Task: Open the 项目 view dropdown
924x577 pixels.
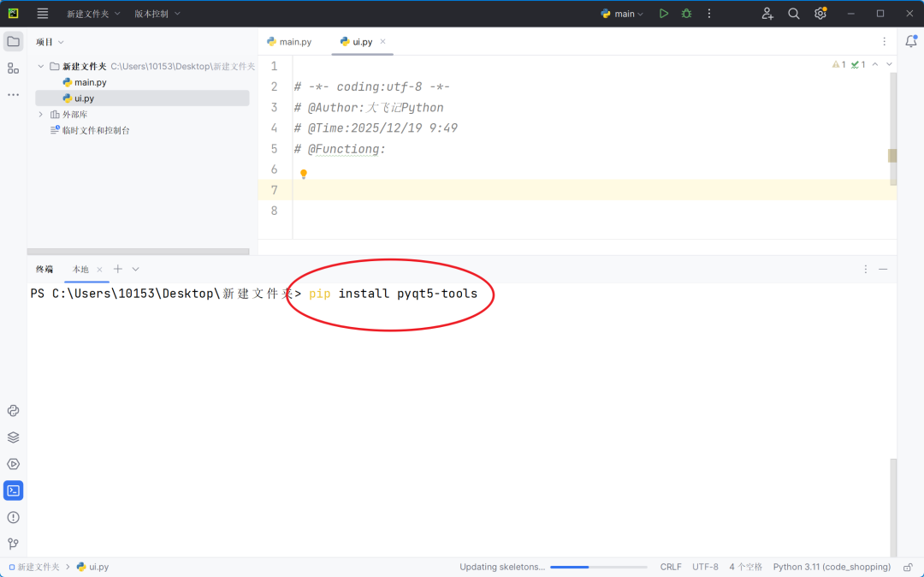Action: [50, 42]
